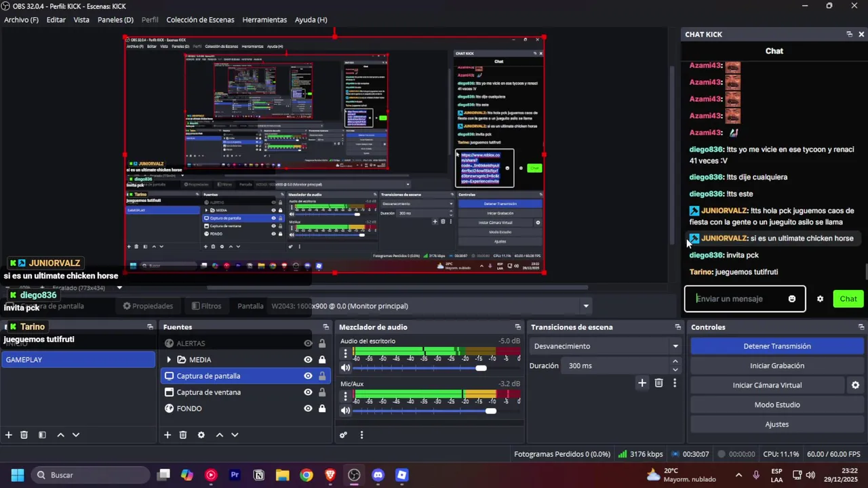Open Colección de Escenas menu
This screenshot has width=868, height=488.
click(200, 20)
